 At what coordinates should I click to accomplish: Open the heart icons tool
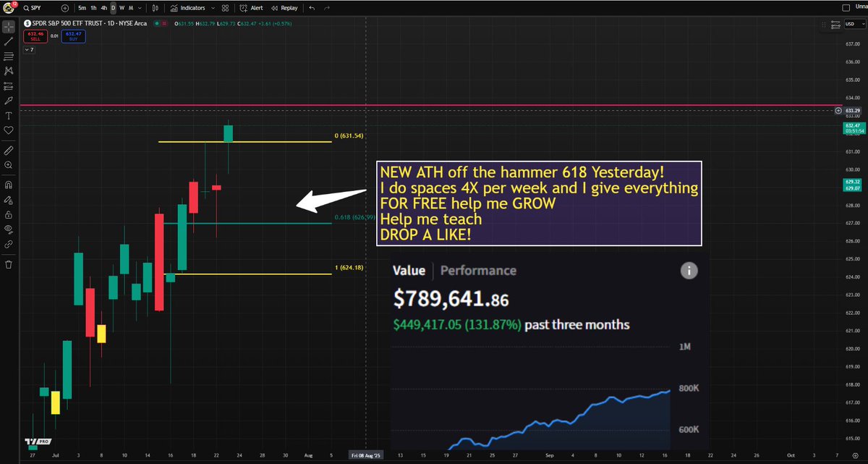pos(9,130)
